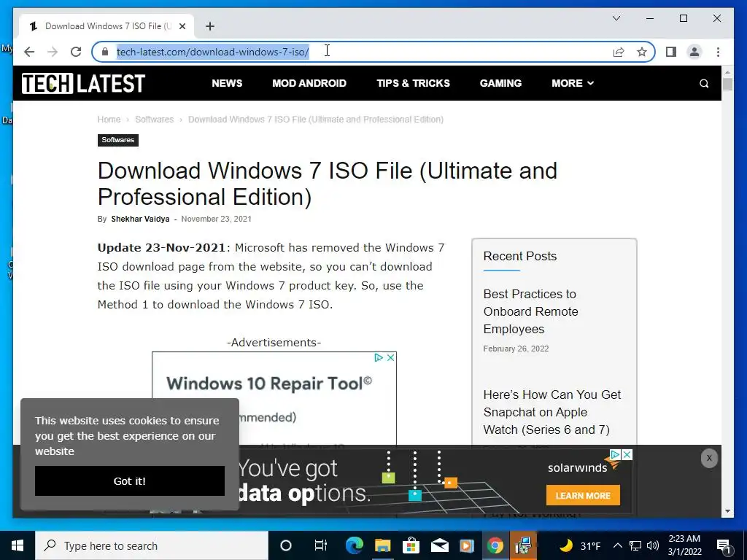Open Chrome's three-dot menu
The width and height of the screenshot is (747, 560).
pyautogui.click(x=718, y=52)
